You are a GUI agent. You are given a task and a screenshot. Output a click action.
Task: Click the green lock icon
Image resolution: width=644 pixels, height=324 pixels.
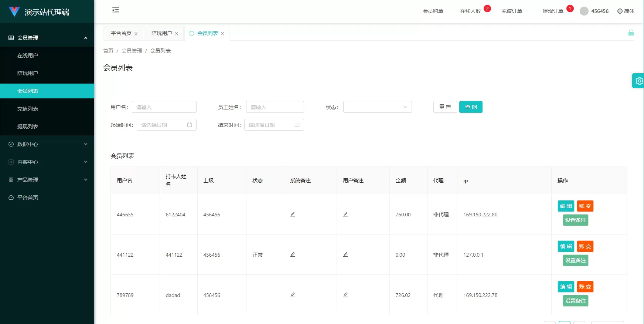tap(631, 33)
